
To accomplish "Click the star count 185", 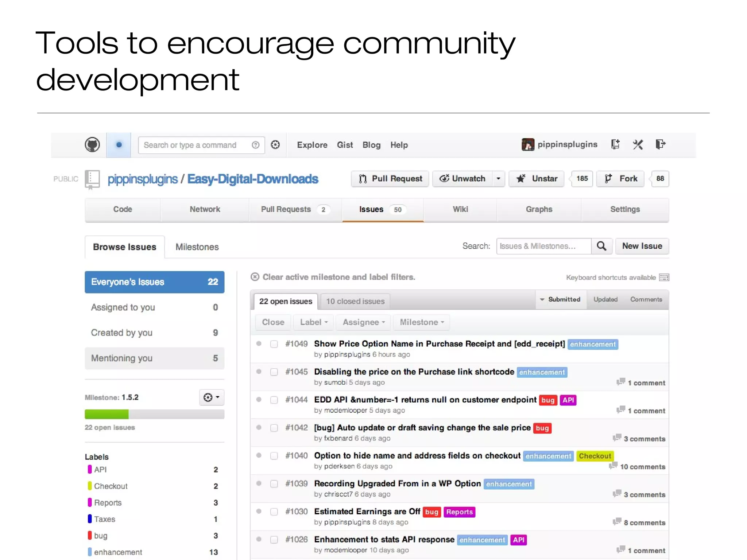I will point(582,179).
